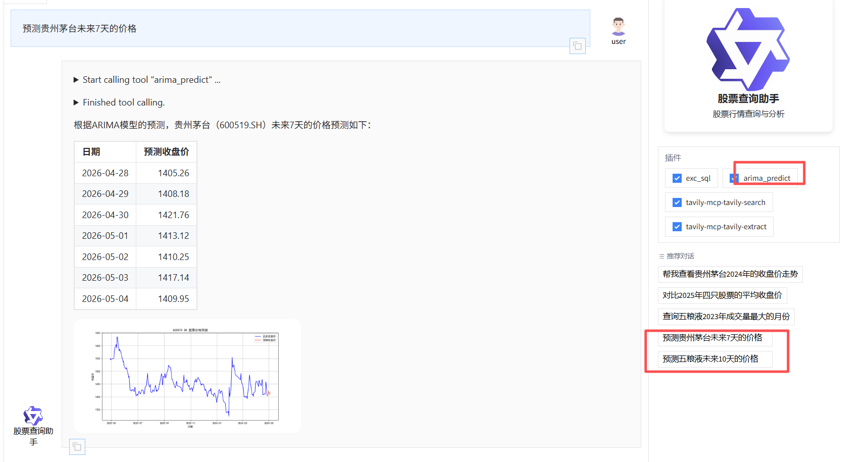This screenshot has width=868, height=462.
Task: Click the 插件 section label
Action: tap(673, 158)
